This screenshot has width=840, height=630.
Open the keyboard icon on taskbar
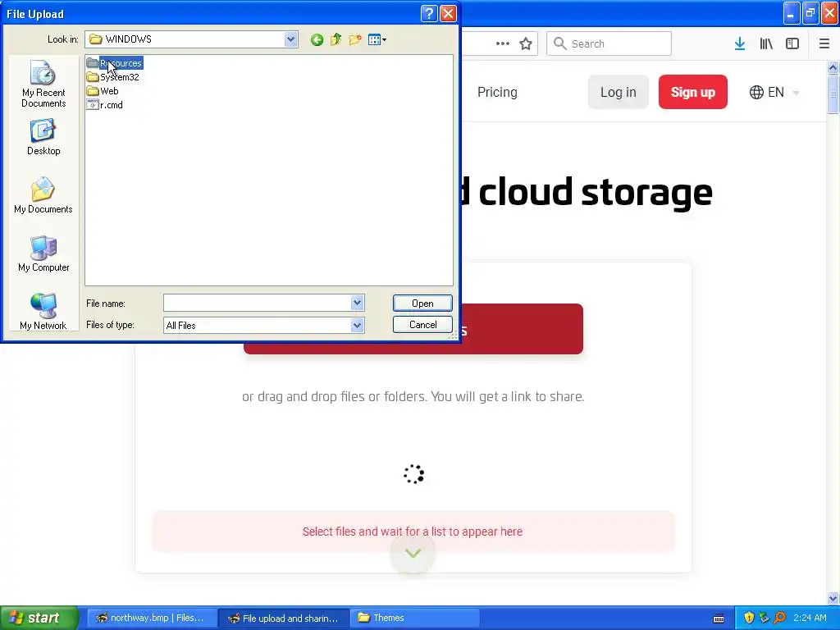click(719, 619)
